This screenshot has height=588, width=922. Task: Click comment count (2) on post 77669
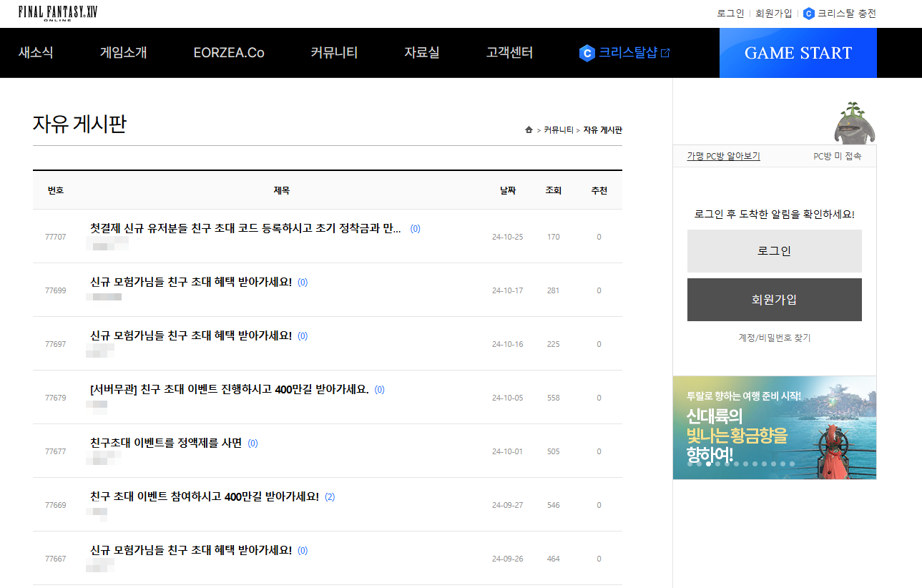click(x=330, y=497)
